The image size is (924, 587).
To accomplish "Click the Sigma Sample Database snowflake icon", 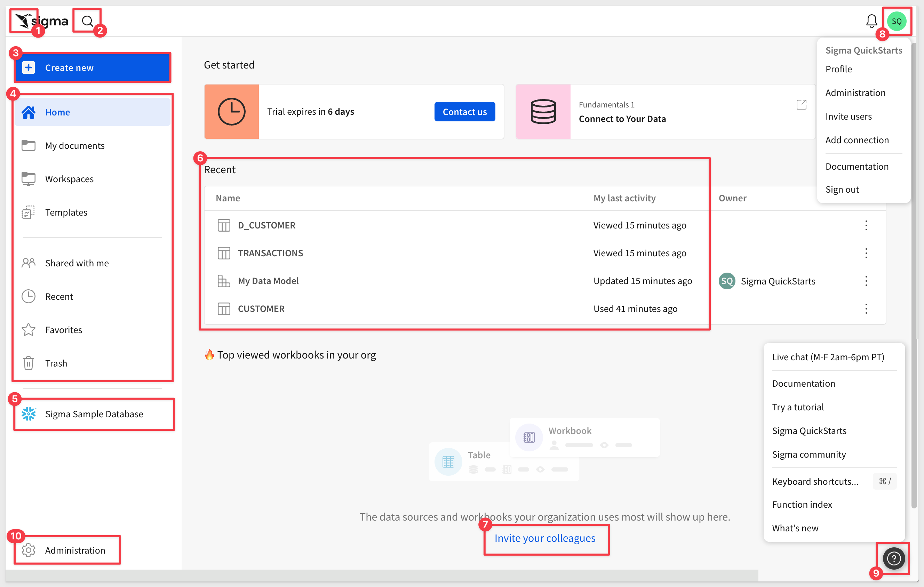I will coord(29,413).
